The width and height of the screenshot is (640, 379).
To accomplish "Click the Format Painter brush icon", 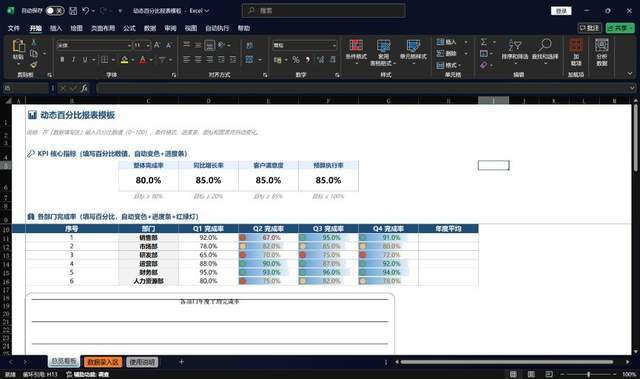I will [34, 64].
